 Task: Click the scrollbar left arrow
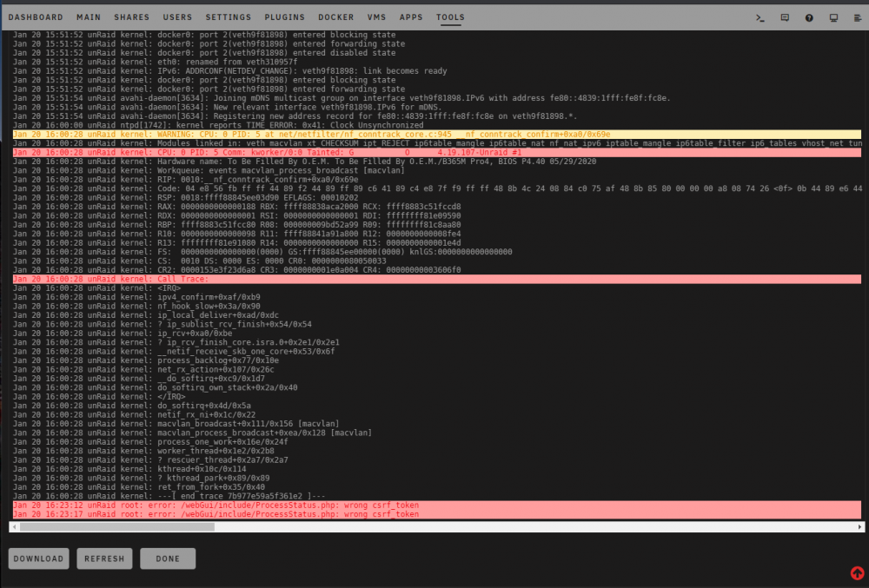[x=14, y=527]
